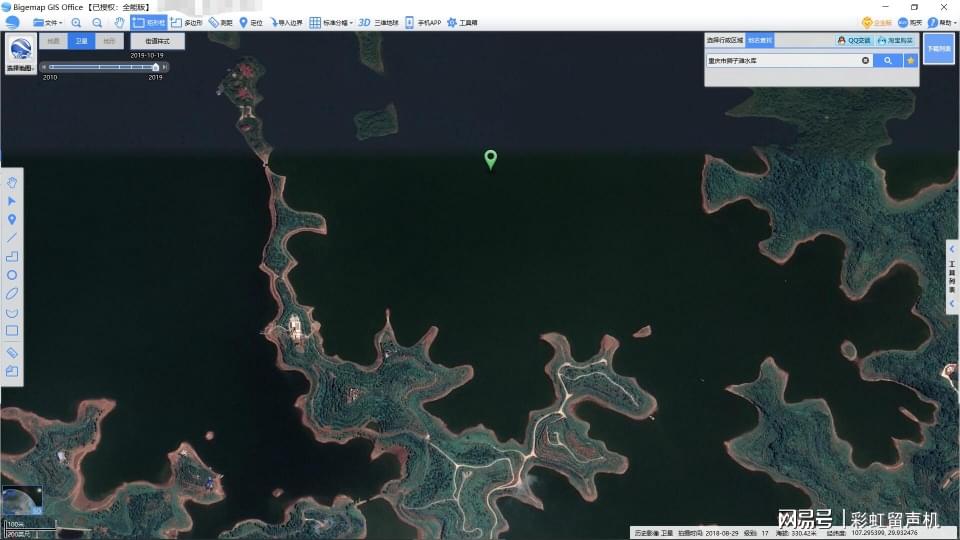Click the star favorite icon beside search
The width and height of the screenshot is (960, 540).
tap(910, 61)
